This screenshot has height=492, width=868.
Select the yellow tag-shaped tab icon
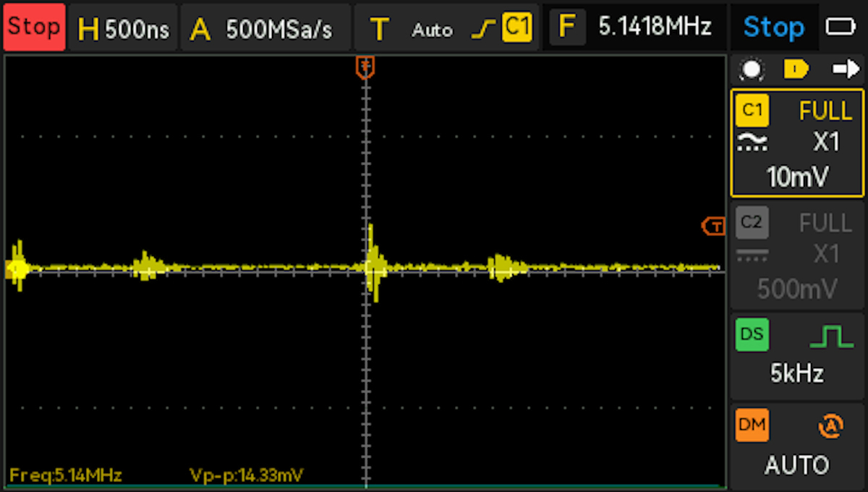[x=796, y=69]
